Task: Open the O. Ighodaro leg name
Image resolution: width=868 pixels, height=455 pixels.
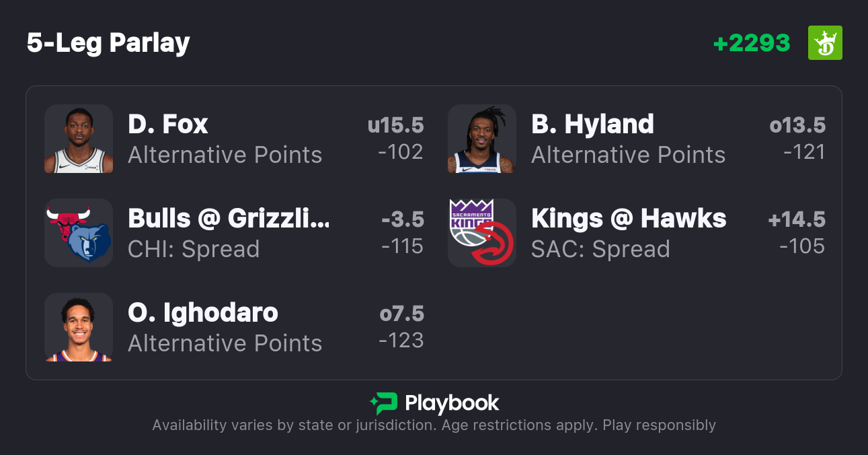Action: point(202,313)
